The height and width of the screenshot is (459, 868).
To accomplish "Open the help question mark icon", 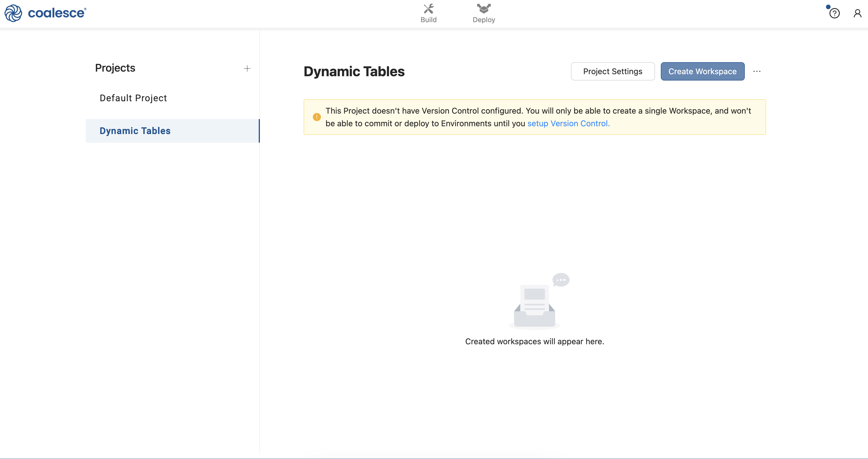I will coord(834,14).
